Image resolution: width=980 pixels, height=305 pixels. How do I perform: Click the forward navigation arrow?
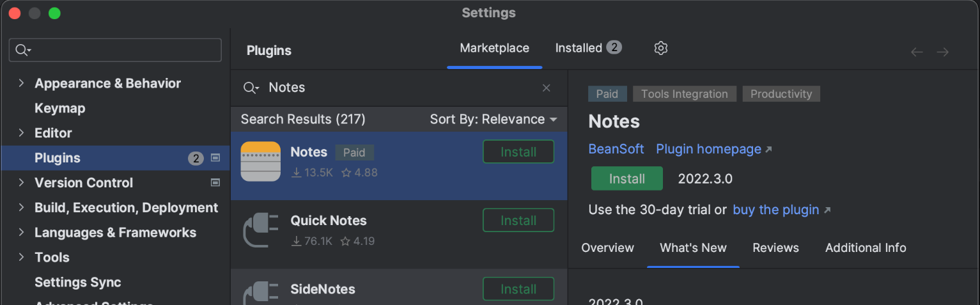[x=942, y=52]
